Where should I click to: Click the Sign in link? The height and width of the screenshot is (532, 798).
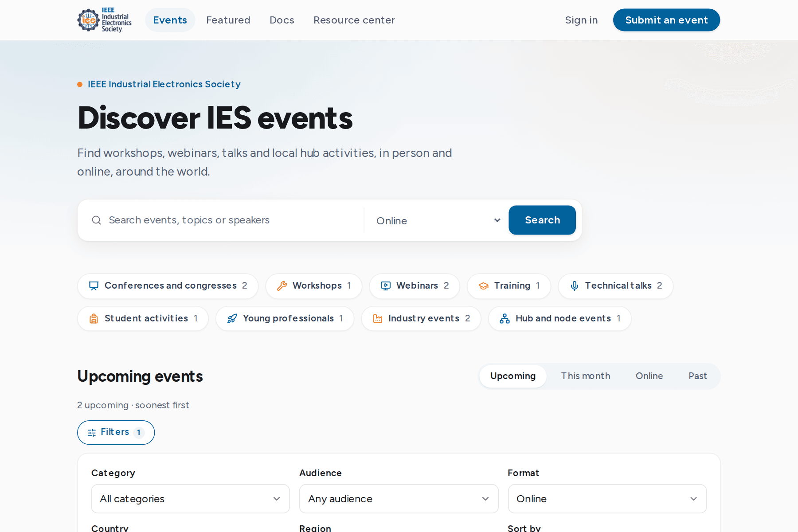point(581,20)
